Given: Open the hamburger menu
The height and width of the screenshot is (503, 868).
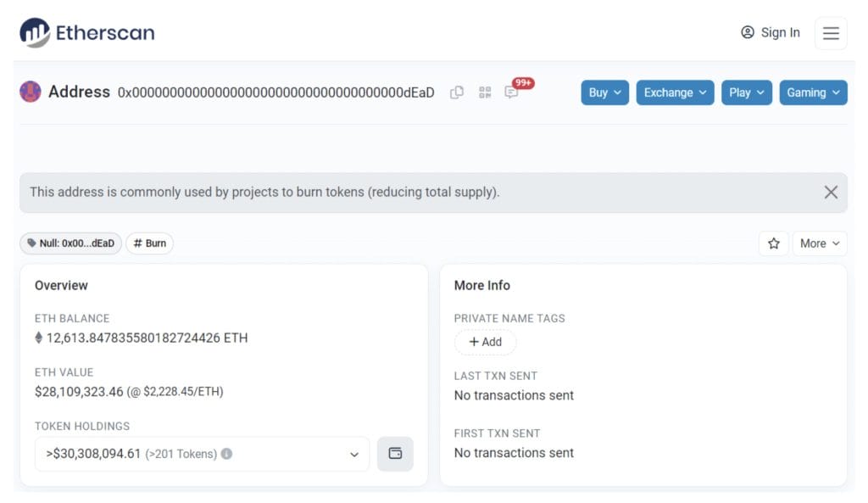Looking at the screenshot, I should pos(831,33).
